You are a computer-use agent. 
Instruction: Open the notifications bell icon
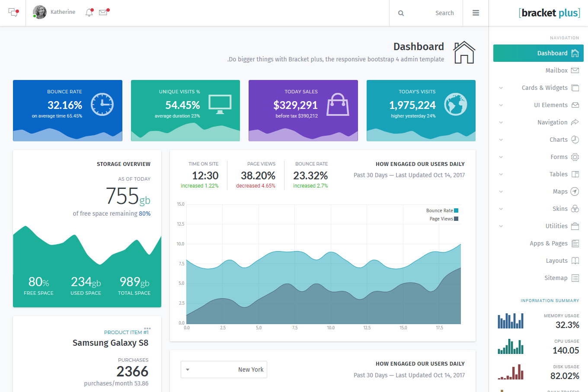pyautogui.click(x=89, y=13)
